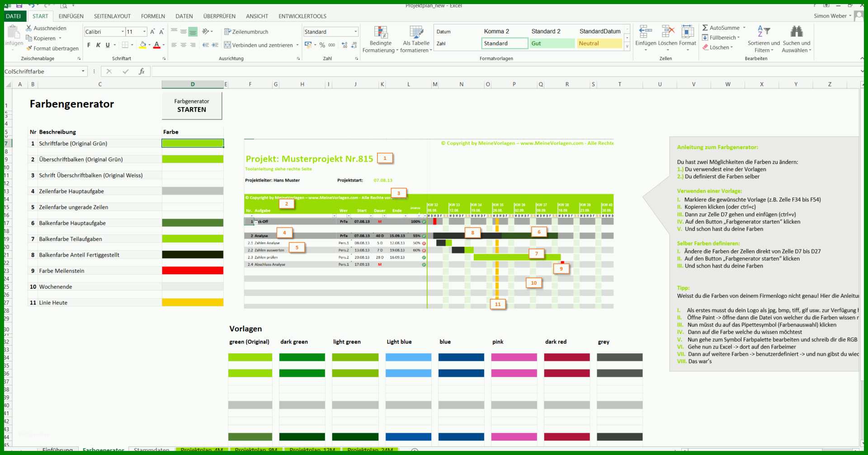
Task: Click the borders grid icon
Action: (126, 45)
